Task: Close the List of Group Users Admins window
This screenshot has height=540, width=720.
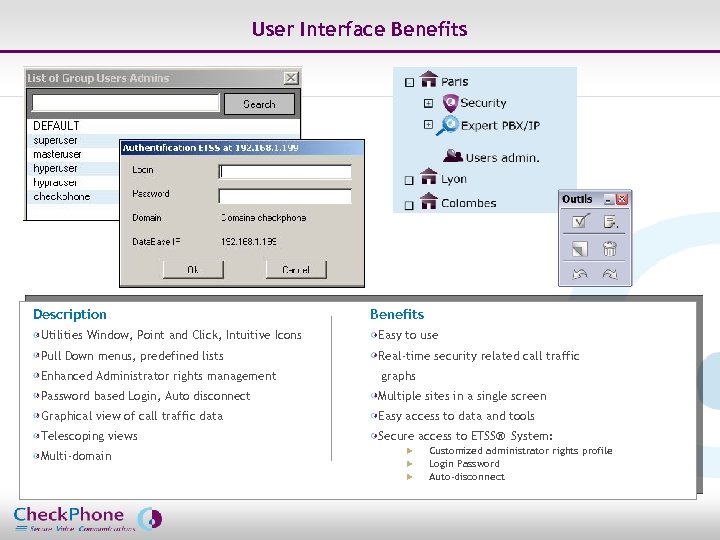Action: pyautogui.click(x=291, y=78)
